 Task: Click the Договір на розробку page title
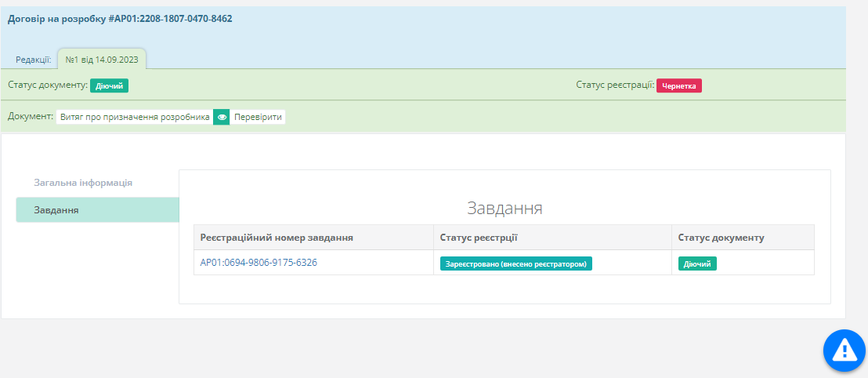coord(120,19)
